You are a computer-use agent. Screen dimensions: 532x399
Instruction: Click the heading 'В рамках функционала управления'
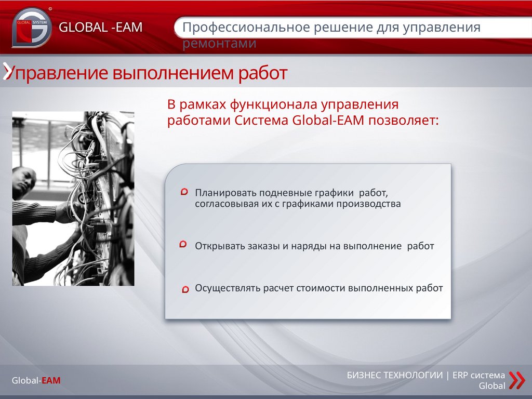283,104
